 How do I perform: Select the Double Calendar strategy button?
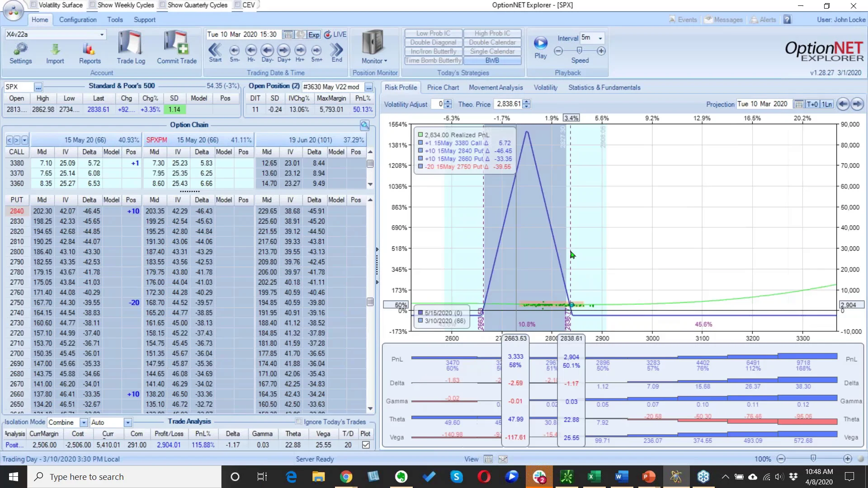(x=492, y=42)
